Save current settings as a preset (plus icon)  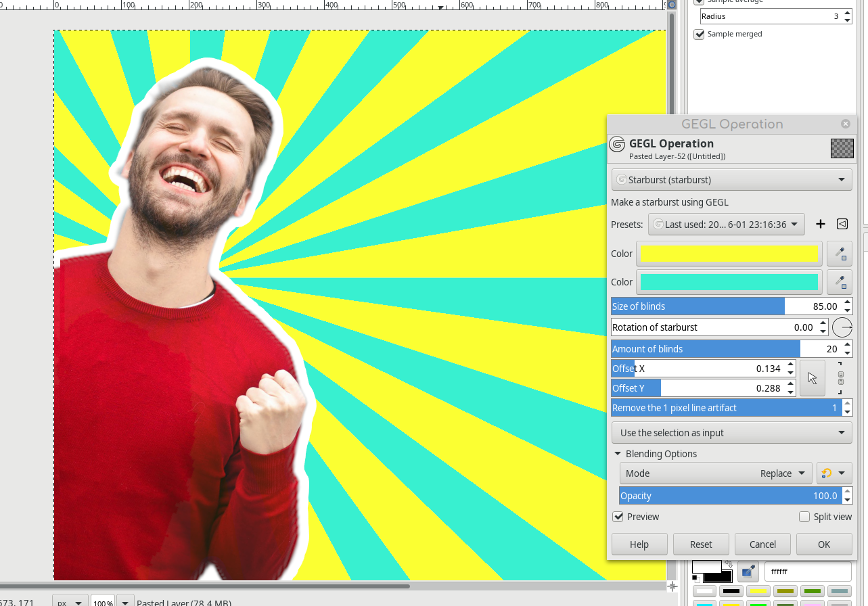[x=821, y=225]
